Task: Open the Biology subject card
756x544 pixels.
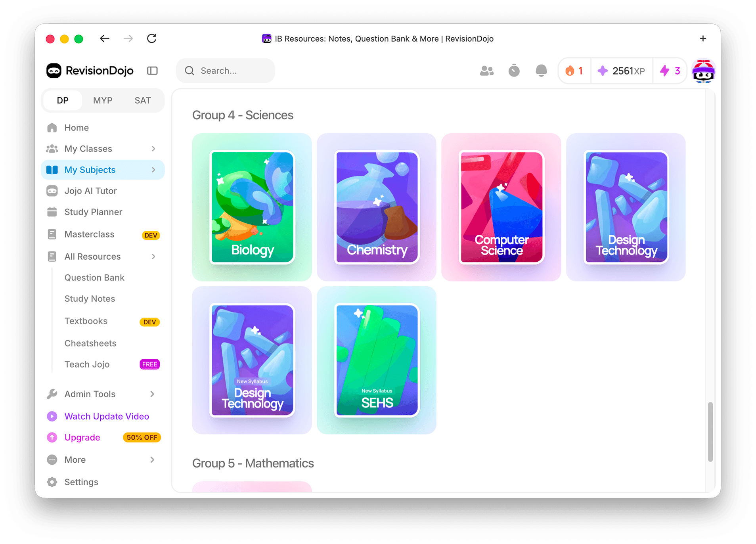Action: pos(252,207)
